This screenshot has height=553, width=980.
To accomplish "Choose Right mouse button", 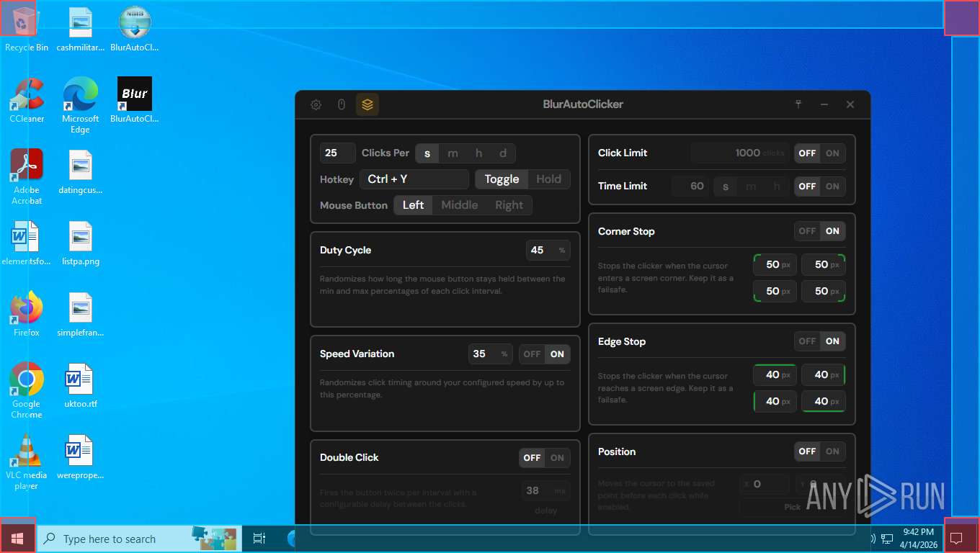I will click(509, 205).
